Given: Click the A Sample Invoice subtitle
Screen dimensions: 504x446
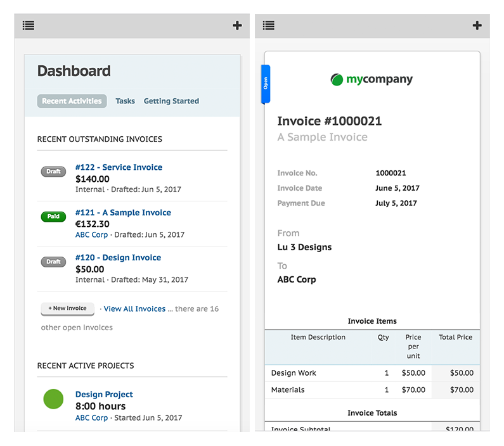Looking at the screenshot, I should coord(323,137).
